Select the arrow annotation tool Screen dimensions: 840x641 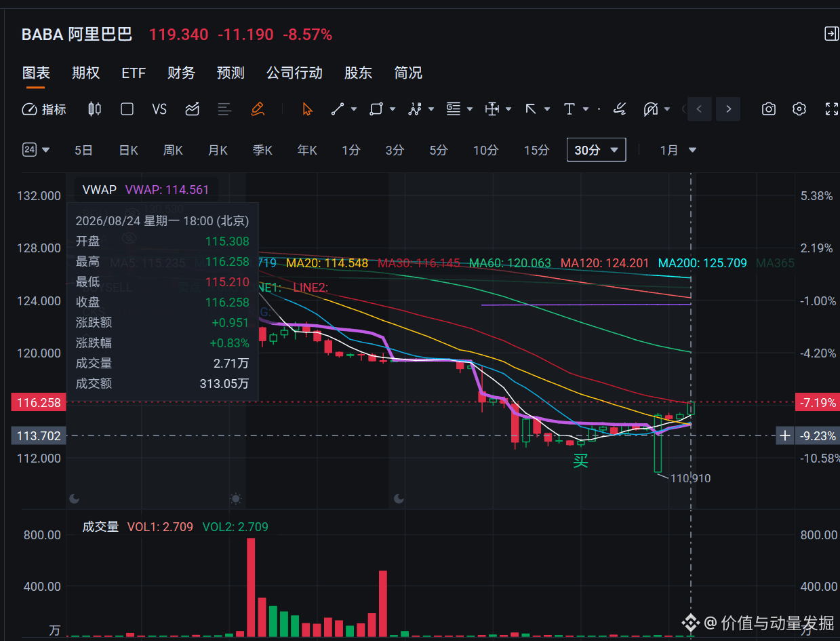(x=531, y=109)
